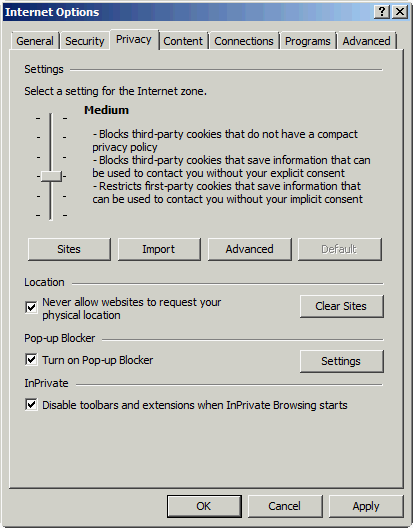Confirm changes with the OK button
Screen dimensions: 413x528
coord(204,506)
